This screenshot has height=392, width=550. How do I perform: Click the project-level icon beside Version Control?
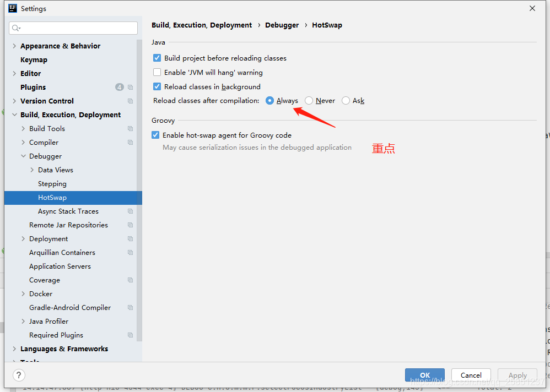(130, 101)
